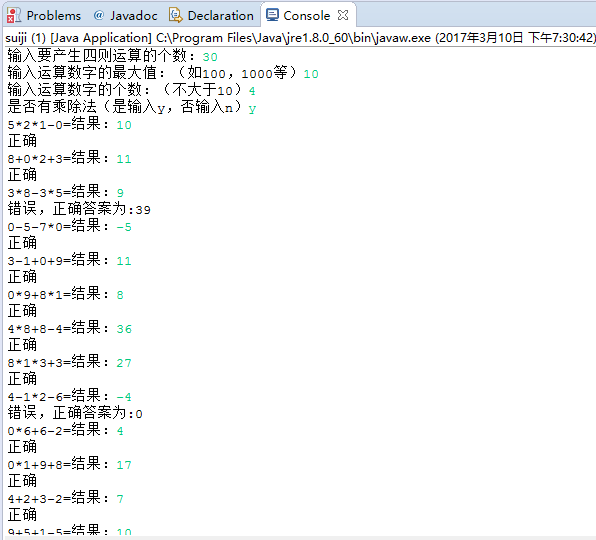Click the expression 0*9+8*1= line
The width and height of the screenshot is (596, 540).
click(x=66, y=294)
